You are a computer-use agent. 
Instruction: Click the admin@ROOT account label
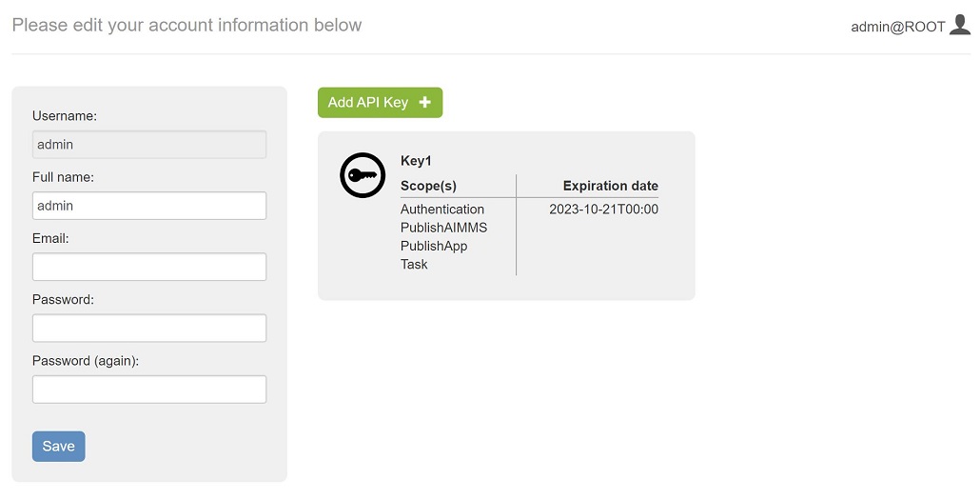click(897, 27)
